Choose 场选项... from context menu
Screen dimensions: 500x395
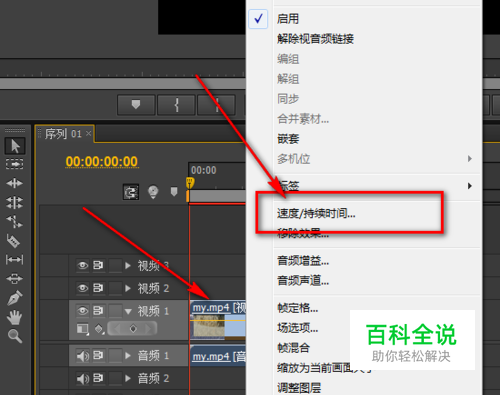[x=297, y=328]
